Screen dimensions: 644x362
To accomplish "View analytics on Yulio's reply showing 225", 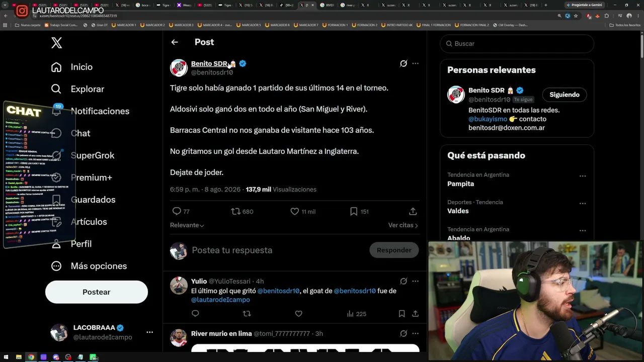I will pos(356,314).
